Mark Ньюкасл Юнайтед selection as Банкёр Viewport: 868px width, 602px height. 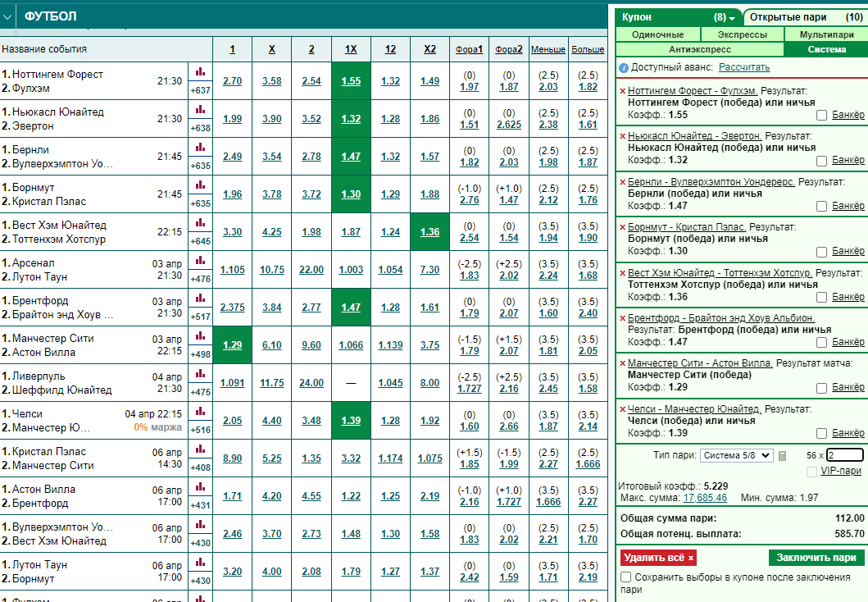pos(821,161)
